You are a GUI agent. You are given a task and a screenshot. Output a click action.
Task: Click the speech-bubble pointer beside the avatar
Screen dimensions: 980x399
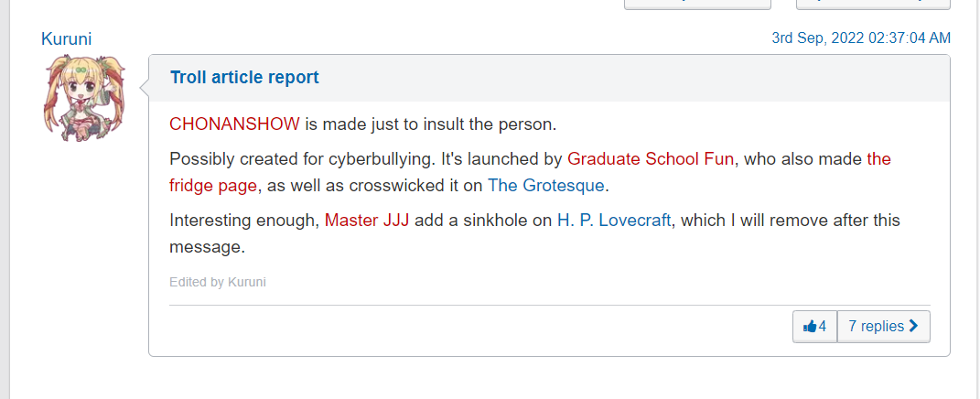(145, 88)
